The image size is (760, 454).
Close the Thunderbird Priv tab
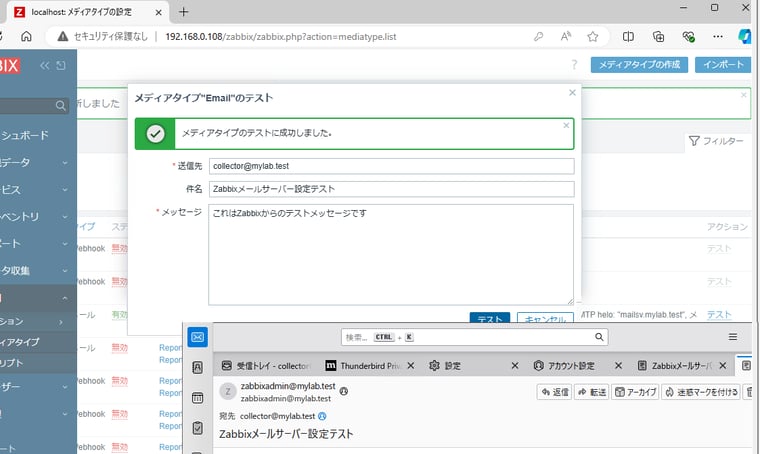tap(411, 366)
